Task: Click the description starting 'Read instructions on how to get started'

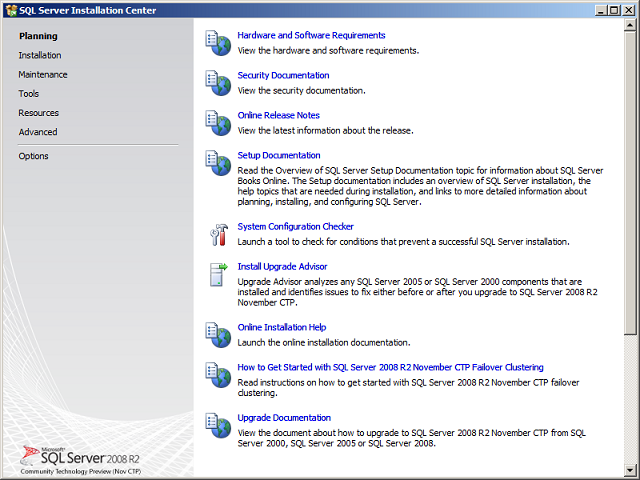Action: [409, 388]
